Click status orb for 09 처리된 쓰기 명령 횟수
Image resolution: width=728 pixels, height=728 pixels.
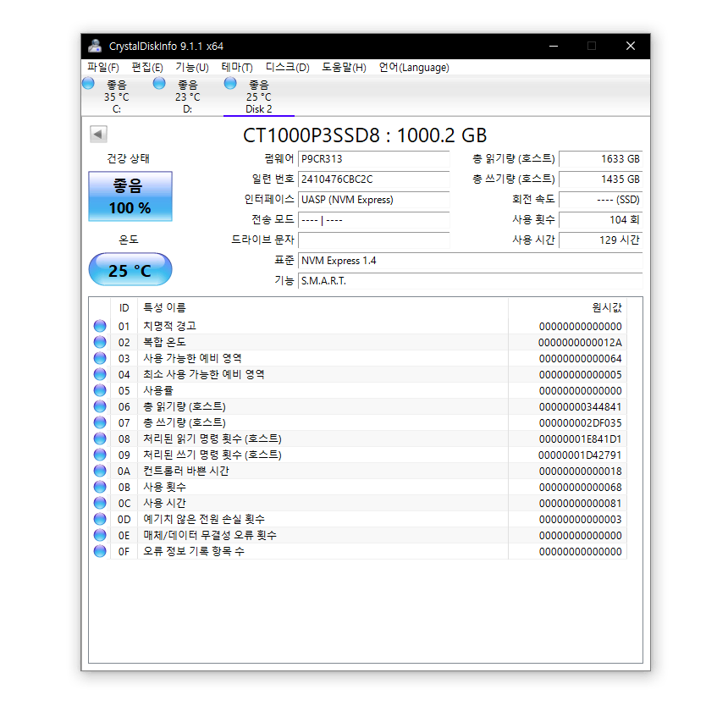pyautogui.click(x=100, y=455)
